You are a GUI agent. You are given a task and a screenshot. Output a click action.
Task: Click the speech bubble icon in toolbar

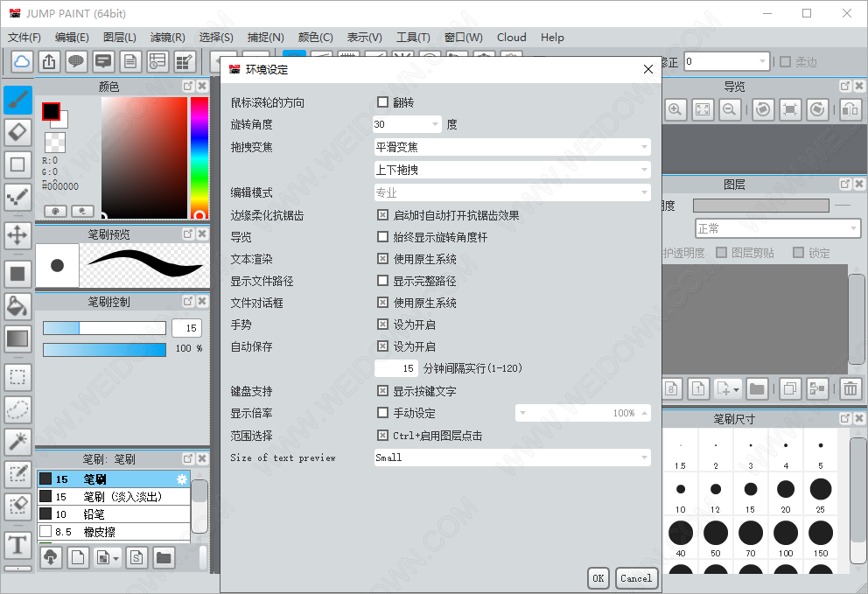point(76,61)
